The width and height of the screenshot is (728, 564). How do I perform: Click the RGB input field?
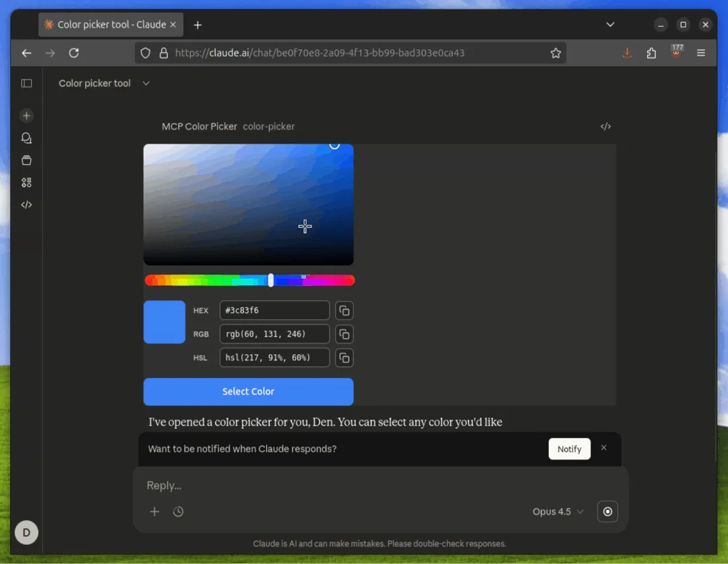274,334
